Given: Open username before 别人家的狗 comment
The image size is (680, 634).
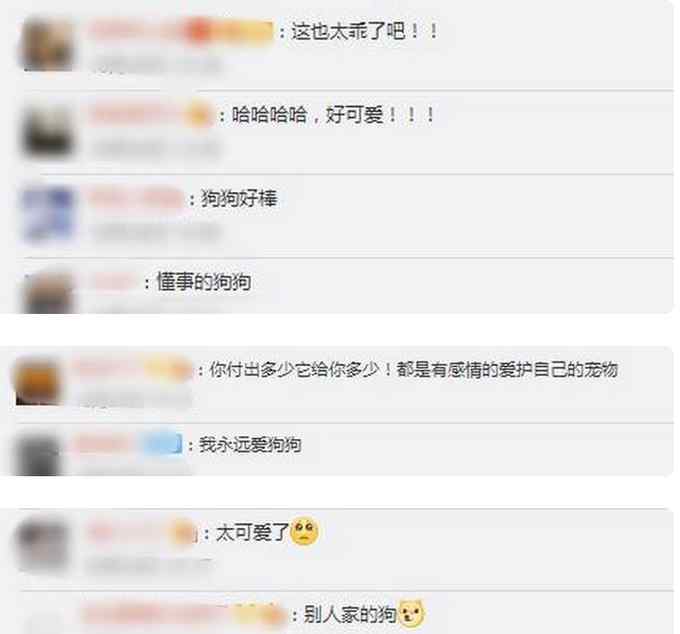Looking at the screenshot, I should coord(183,614).
